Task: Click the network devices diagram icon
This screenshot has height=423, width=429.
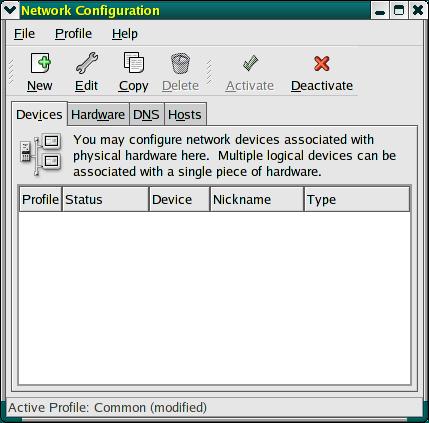Action: [x=41, y=154]
